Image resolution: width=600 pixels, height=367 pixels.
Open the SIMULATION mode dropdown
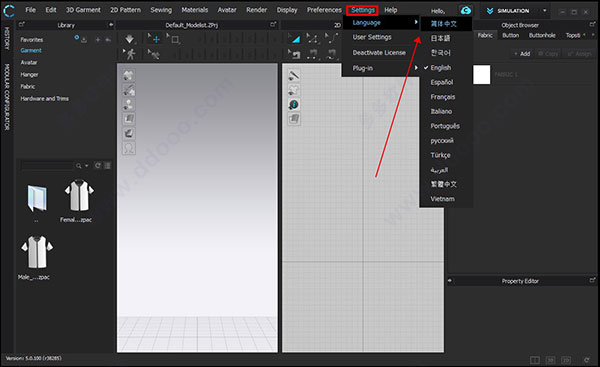click(545, 11)
